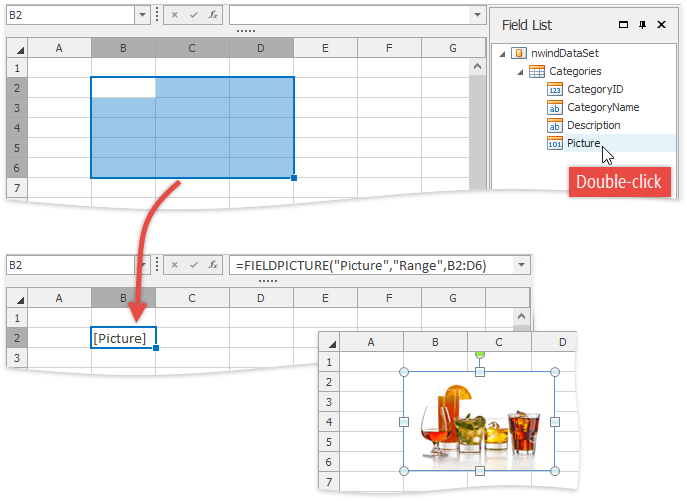The width and height of the screenshot is (687, 501).
Task: Click the confirm checkmark in top formula bar
Action: point(194,15)
